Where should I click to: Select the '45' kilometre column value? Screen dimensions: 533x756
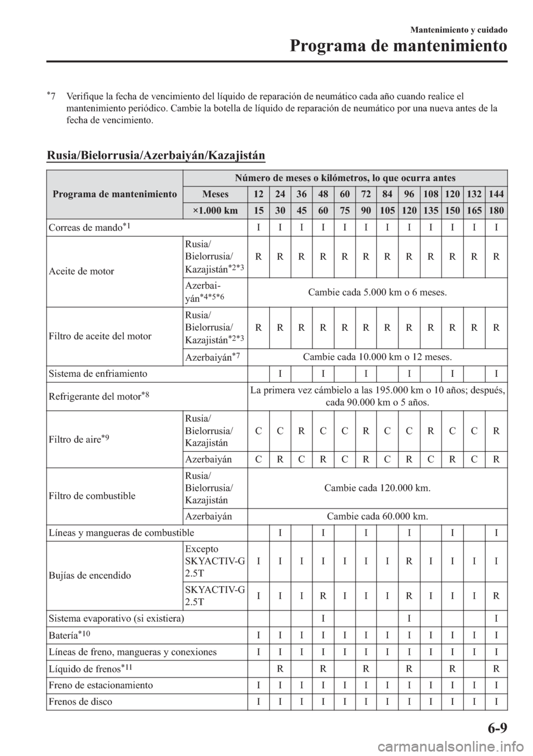click(x=301, y=210)
